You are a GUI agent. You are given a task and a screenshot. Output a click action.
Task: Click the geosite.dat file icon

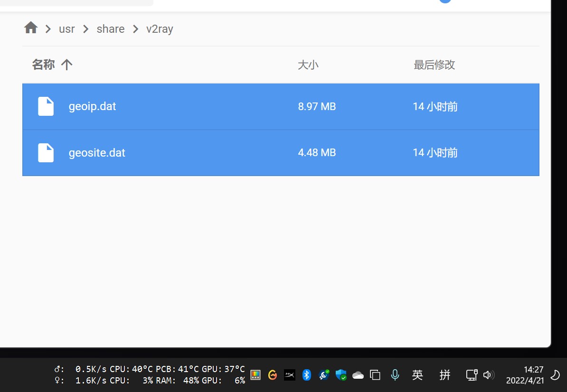click(x=46, y=152)
